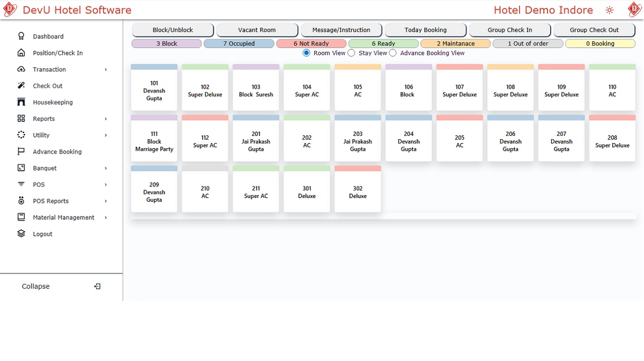Click the Housekeeping icon in sidebar
This screenshot has height=361, width=644.
(21, 102)
